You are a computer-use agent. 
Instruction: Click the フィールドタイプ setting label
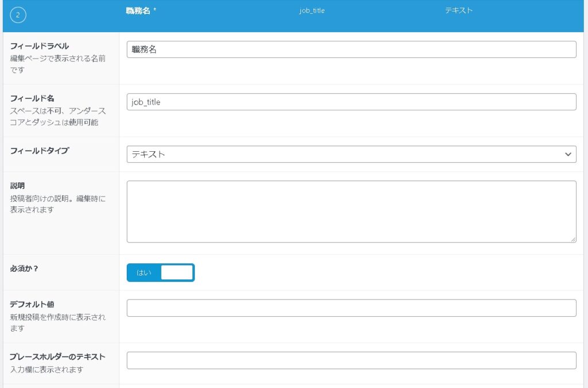[x=40, y=151]
